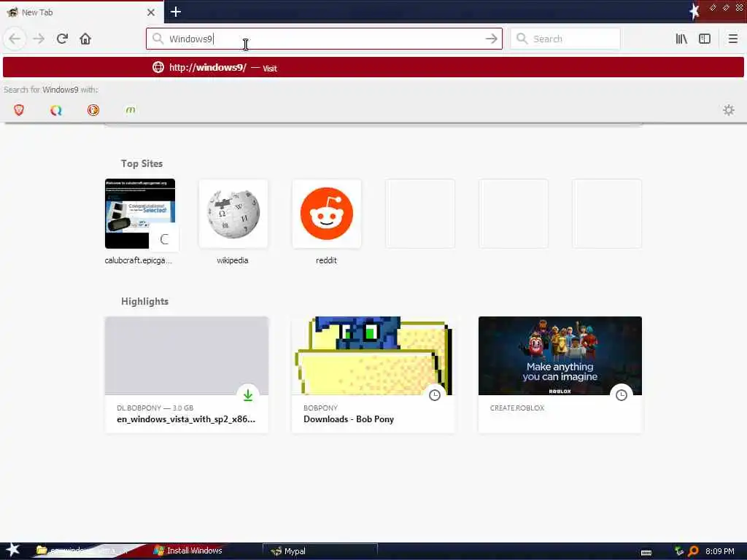Click the star icon in the title bar
747x560 pixels.
coord(694,10)
